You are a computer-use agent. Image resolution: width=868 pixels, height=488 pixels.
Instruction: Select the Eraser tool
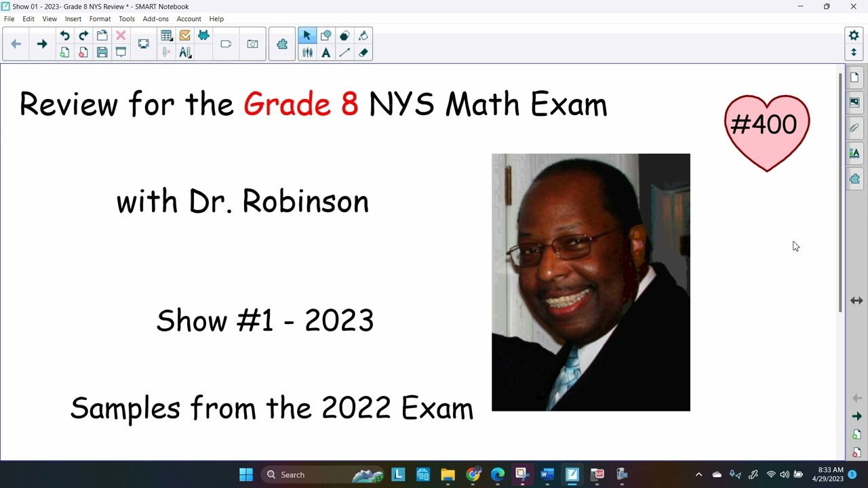(x=363, y=52)
